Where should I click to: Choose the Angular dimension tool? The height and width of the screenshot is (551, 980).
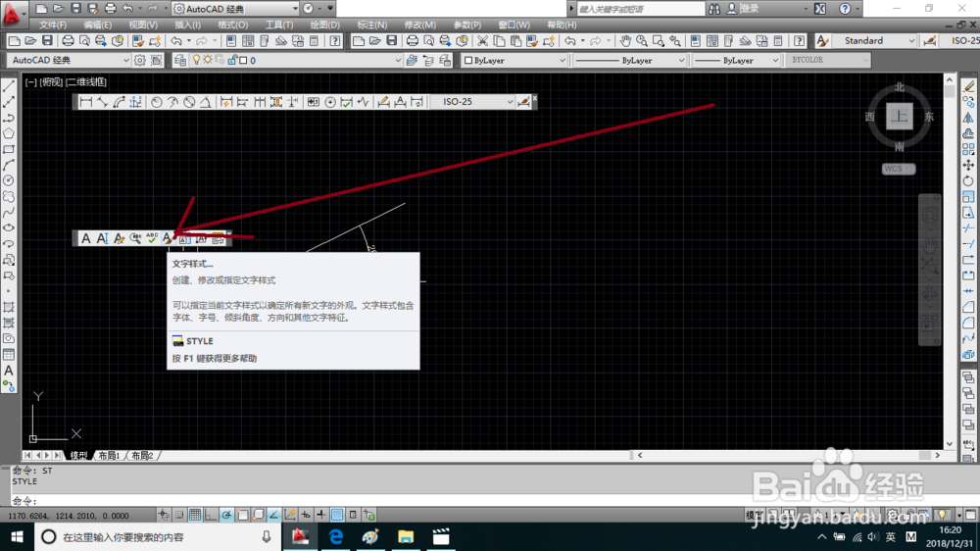[205, 102]
